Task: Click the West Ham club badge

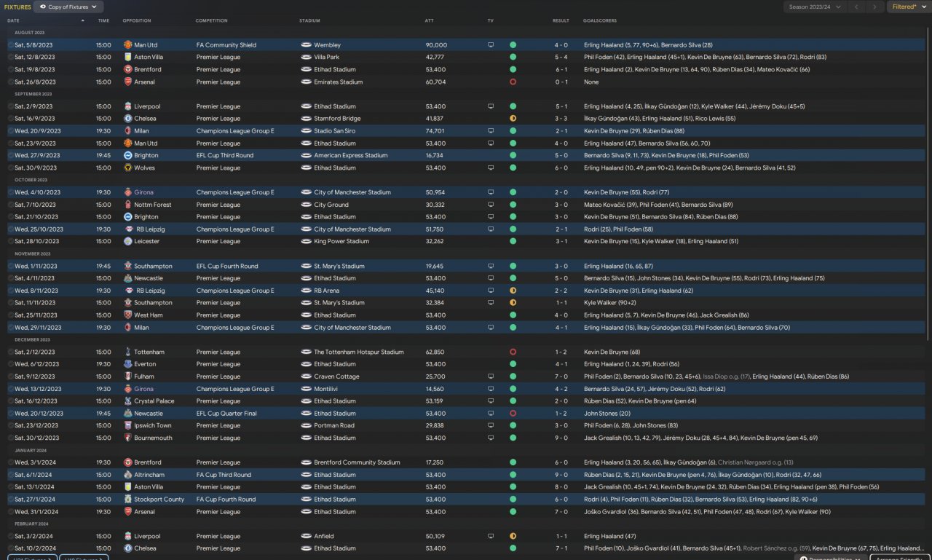Action: pyautogui.click(x=128, y=315)
